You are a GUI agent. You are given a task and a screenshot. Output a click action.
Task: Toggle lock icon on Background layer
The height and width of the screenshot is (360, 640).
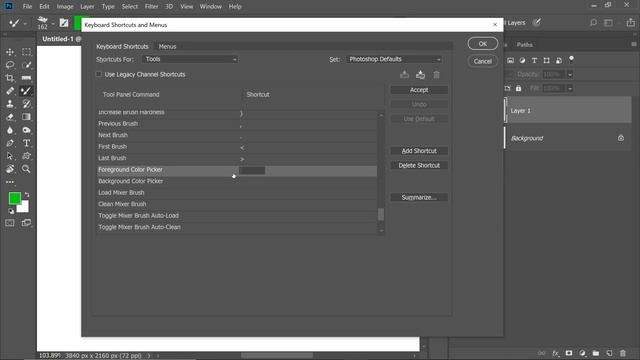point(621,138)
